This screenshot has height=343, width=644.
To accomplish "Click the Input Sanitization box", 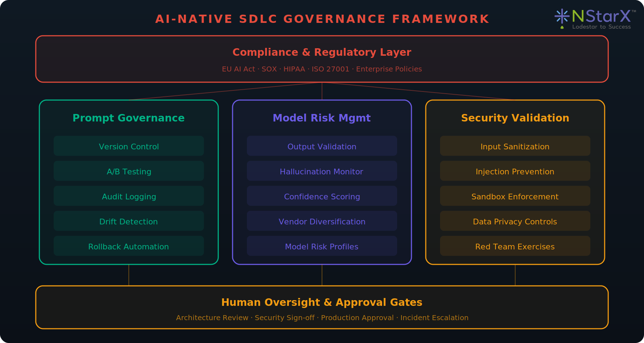I will point(515,146).
